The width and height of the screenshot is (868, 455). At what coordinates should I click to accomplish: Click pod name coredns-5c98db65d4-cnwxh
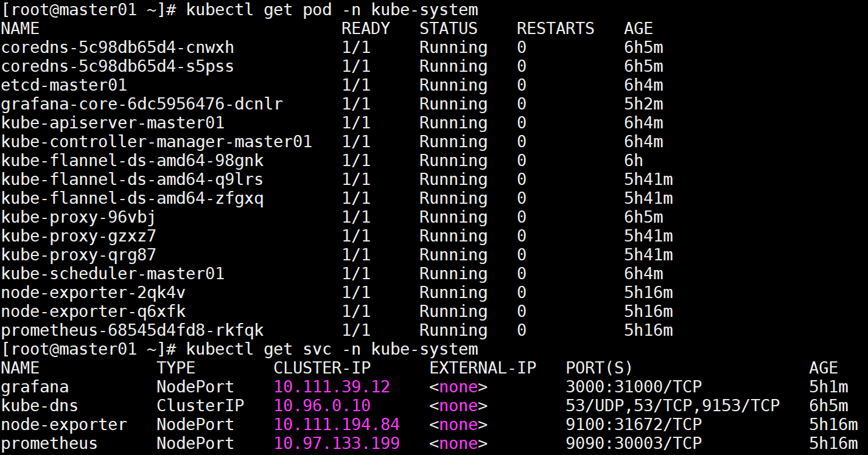(117, 47)
